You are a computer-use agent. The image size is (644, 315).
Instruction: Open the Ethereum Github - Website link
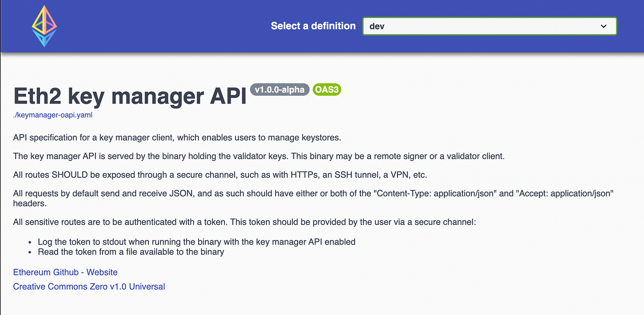[x=65, y=272]
